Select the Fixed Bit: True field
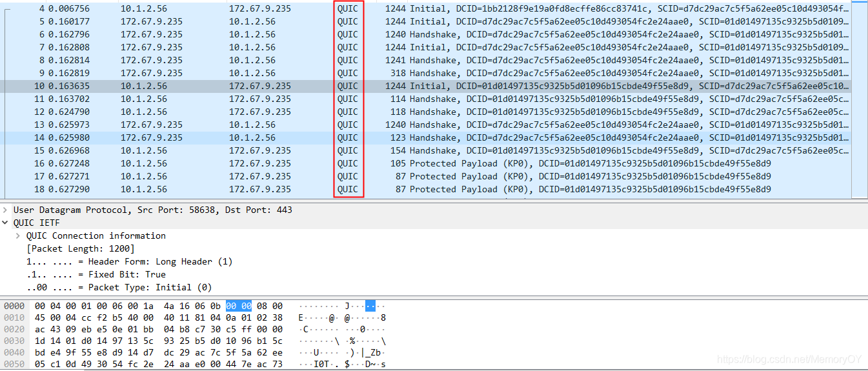Viewport: 868px width, 371px height. coord(96,275)
